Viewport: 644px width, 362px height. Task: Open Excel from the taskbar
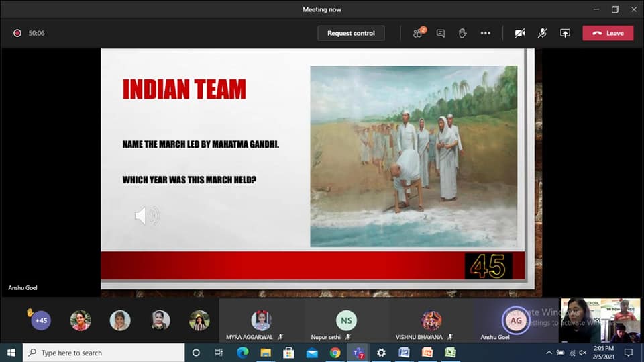point(451,353)
